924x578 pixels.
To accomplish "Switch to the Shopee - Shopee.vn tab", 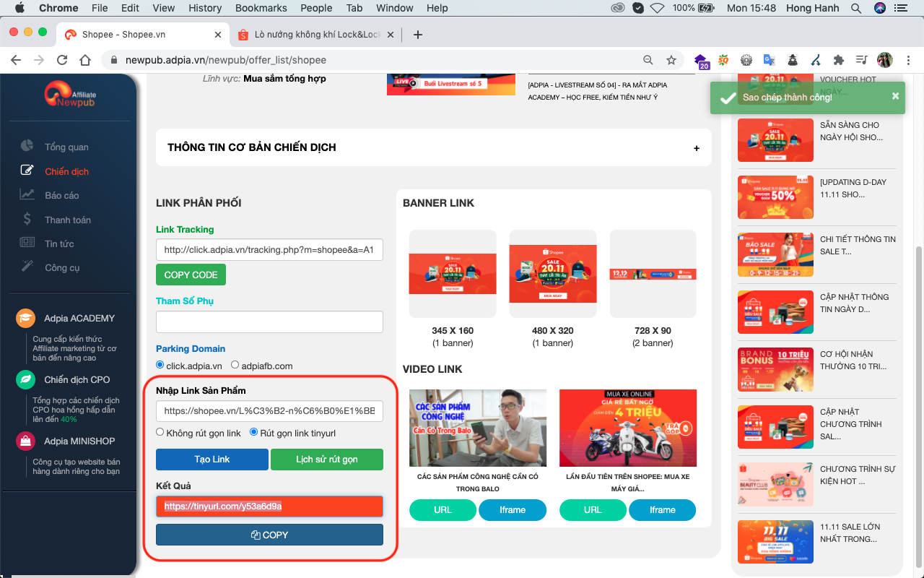I will click(x=143, y=34).
